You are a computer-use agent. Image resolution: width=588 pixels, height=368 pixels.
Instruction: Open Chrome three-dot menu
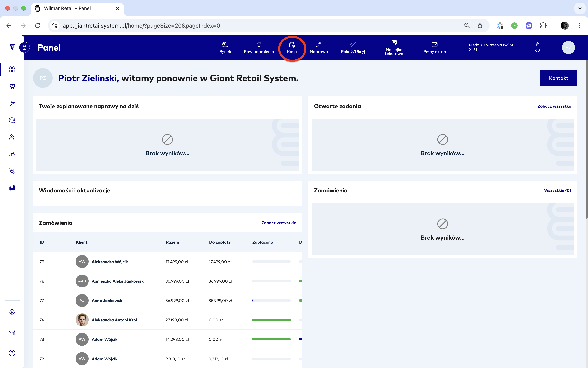point(579,26)
